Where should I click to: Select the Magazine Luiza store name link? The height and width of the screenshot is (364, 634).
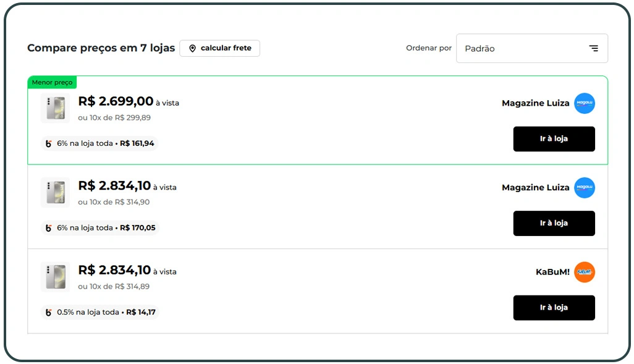click(535, 103)
